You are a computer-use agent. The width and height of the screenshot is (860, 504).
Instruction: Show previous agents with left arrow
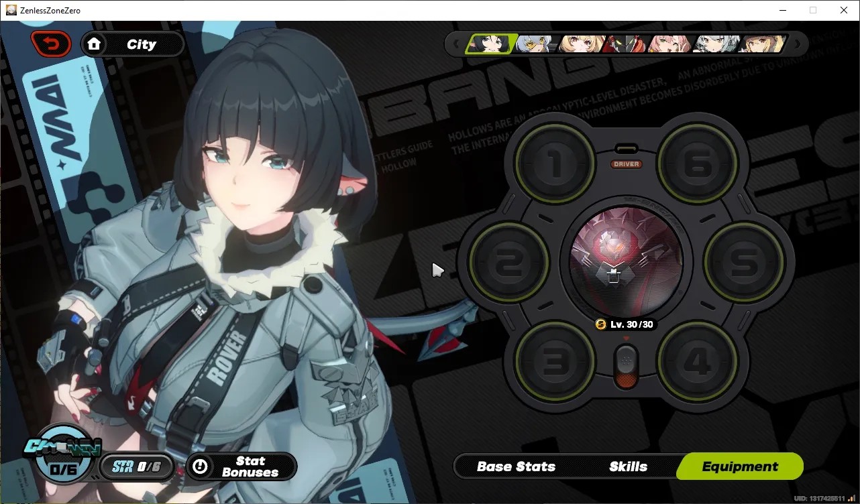pos(457,44)
